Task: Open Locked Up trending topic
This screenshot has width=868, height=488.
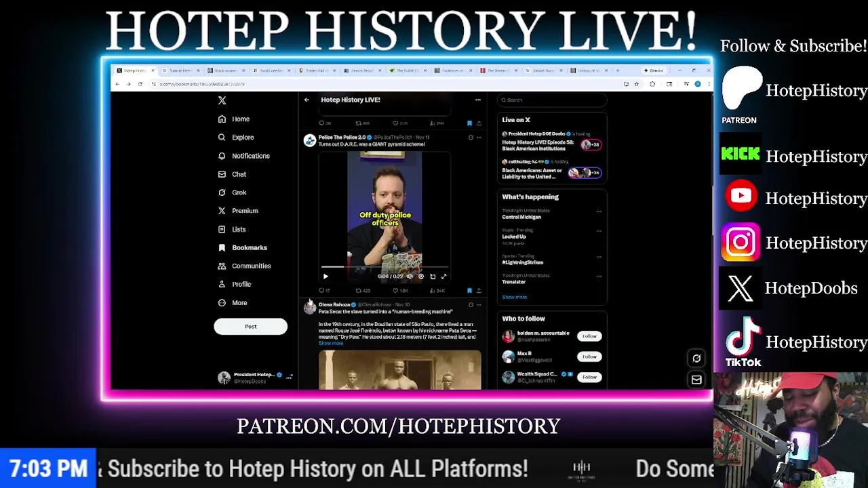Action: (x=514, y=237)
